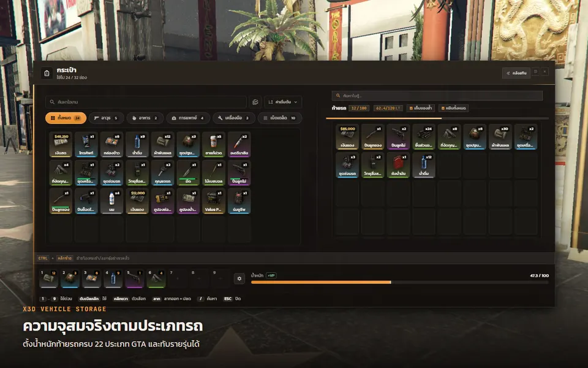588x368 pixels.
Task: Choose the knife item in the bag
Action: coord(188,173)
